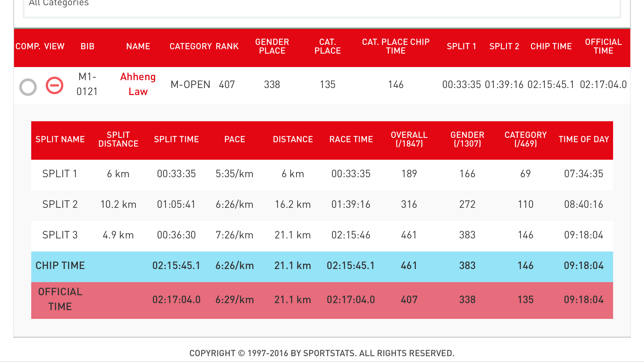The image size is (644, 362).
Task: Select the pink OFFICIAL TIME row
Action: [x=322, y=300]
